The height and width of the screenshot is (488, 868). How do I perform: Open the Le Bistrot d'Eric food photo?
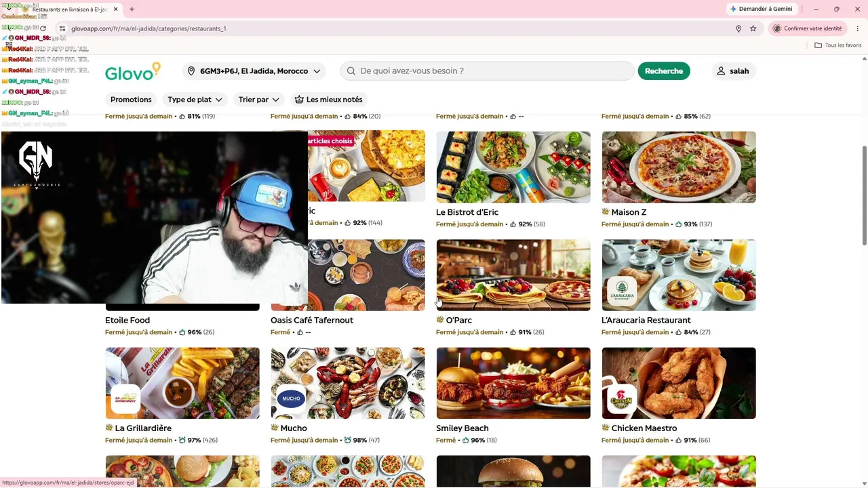[x=513, y=167]
